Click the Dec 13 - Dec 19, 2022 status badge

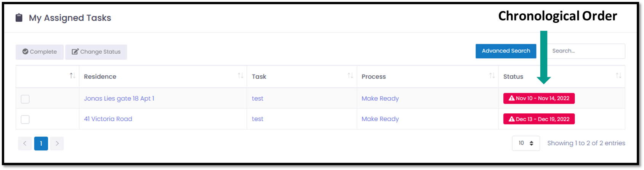click(539, 119)
